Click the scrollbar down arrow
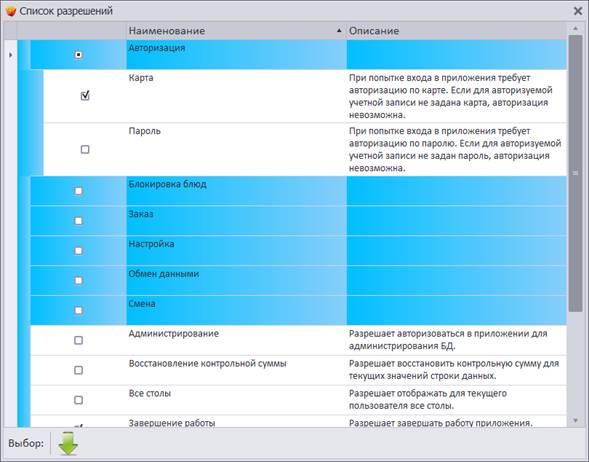This screenshot has width=589, height=462. pos(575,421)
